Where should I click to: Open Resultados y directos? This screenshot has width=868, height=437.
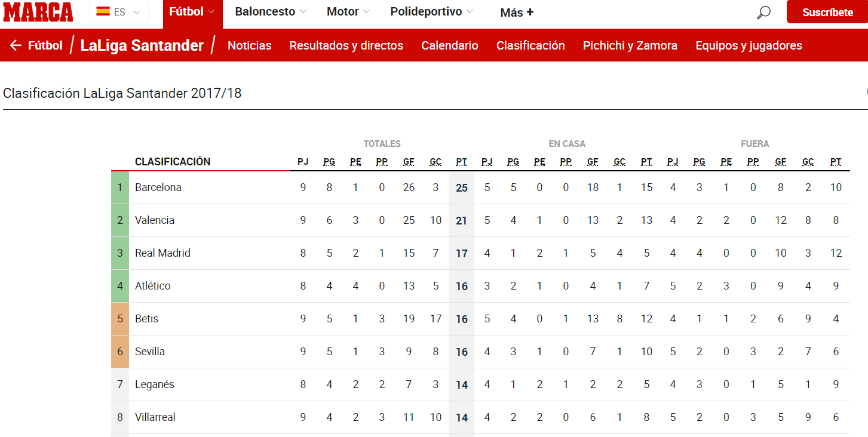(346, 45)
